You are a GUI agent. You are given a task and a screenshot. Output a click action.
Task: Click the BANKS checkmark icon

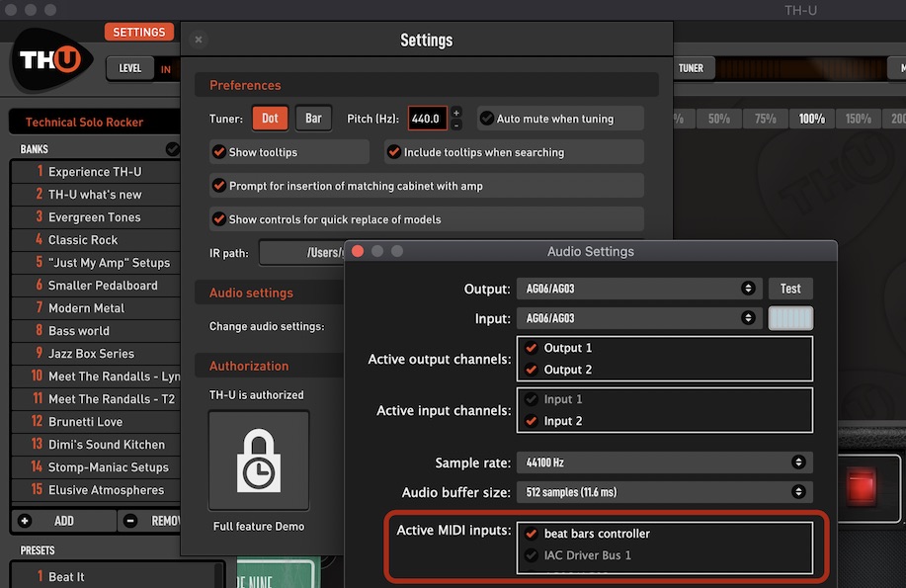172,149
